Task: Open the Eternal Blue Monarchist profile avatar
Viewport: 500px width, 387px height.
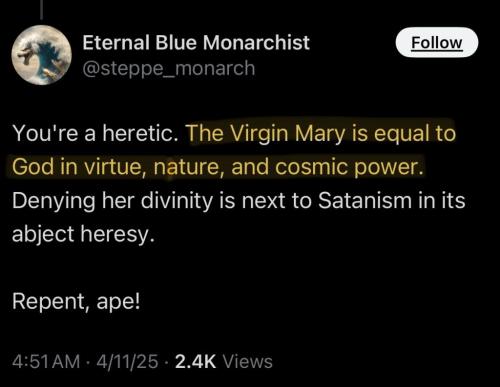Action: pos(42,55)
